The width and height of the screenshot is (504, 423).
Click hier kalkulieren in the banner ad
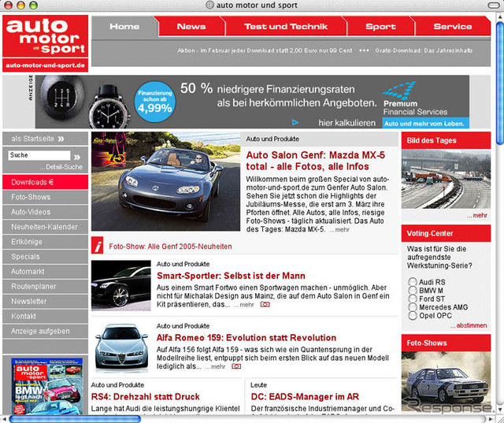pos(346,123)
